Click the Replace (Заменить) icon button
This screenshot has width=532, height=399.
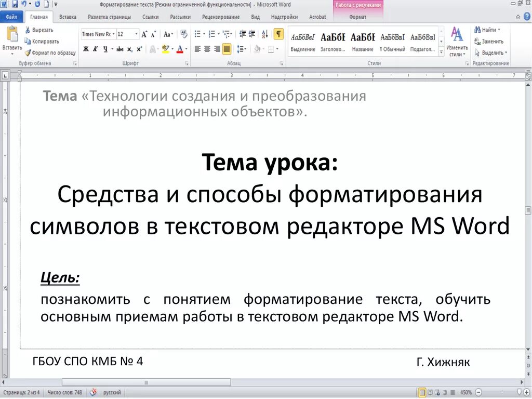[489, 42]
